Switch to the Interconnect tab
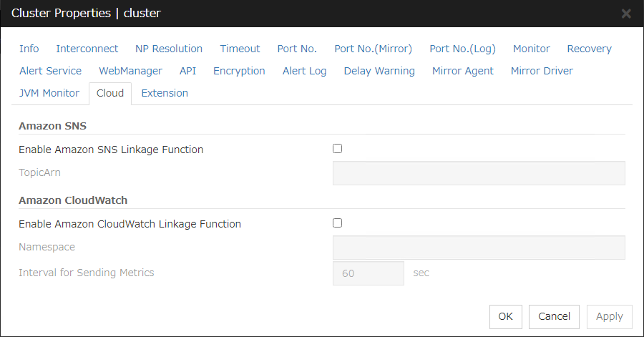The height and width of the screenshot is (337, 644). click(x=87, y=49)
